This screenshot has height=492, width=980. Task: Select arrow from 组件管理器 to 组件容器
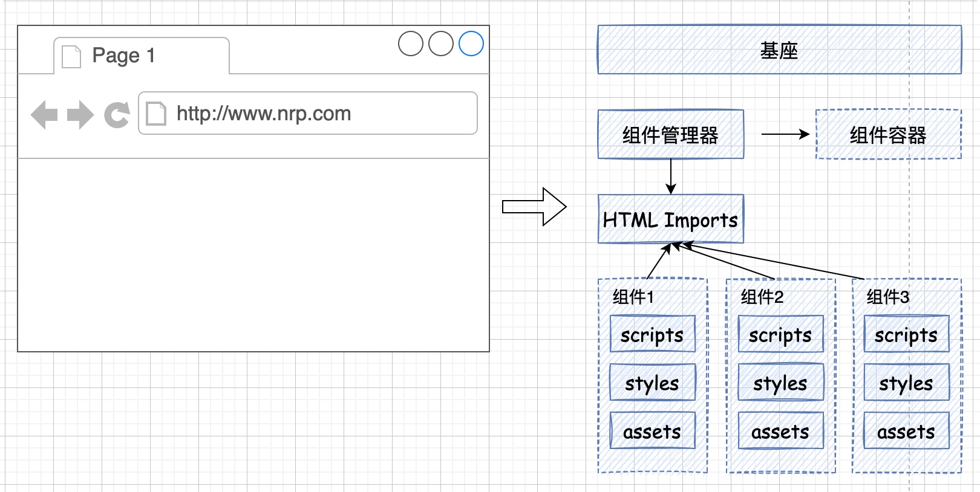pos(785,134)
